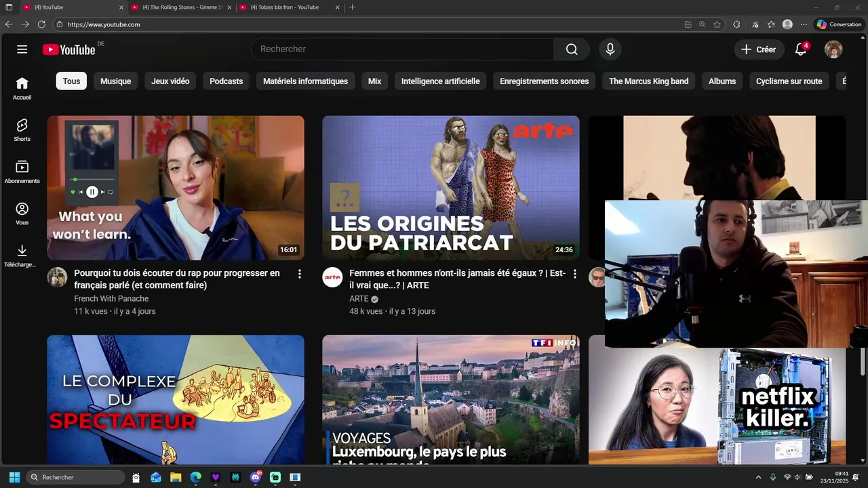Open the account avatar menu on YouTube
The height and width of the screenshot is (488, 868).
pos(833,49)
